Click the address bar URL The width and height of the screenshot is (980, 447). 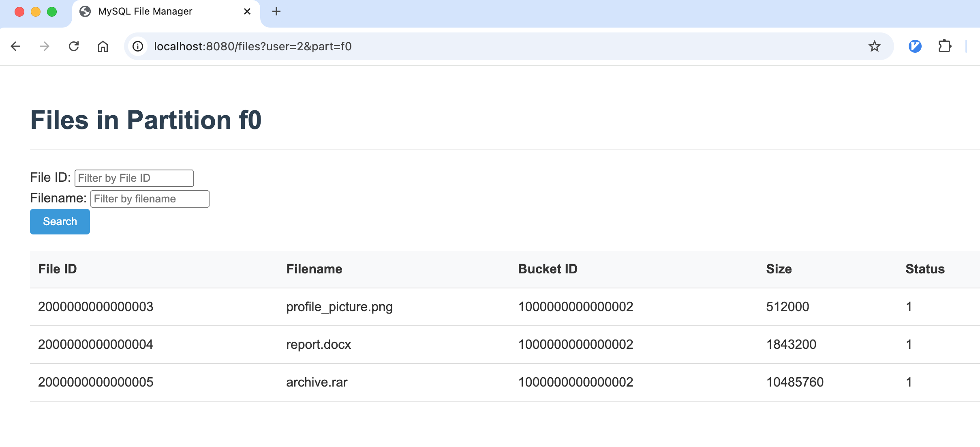pyautogui.click(x=253, y=46)
